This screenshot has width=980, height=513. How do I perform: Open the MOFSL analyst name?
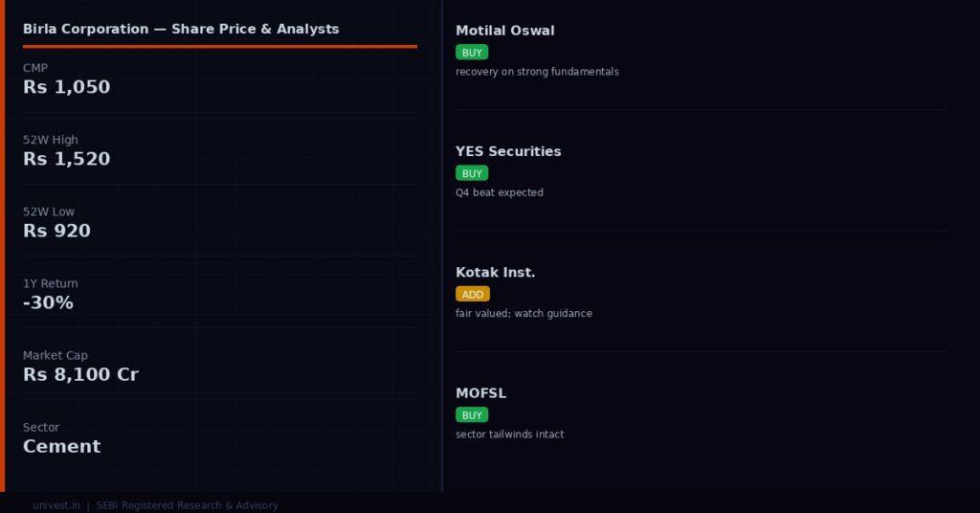pyautogui.click(x=480, y=393)
